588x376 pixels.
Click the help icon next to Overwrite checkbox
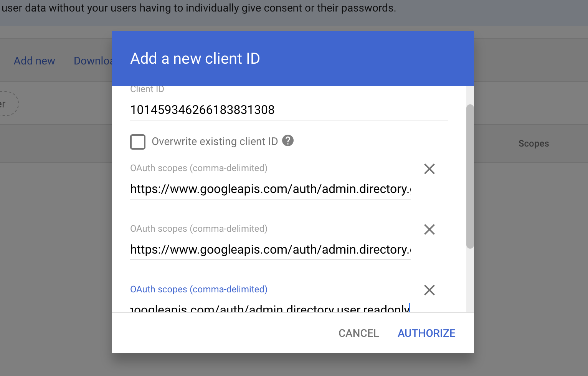(288, 141)
